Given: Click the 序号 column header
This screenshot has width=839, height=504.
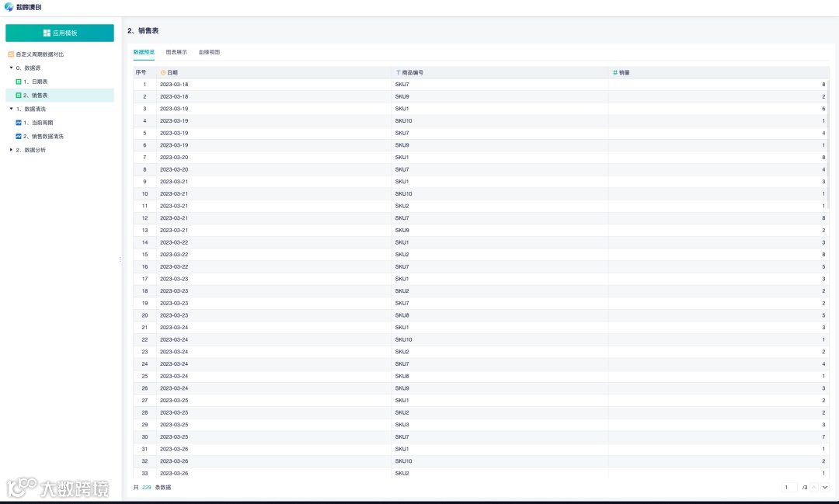Looking at the screenshot, I should (141, 72).
